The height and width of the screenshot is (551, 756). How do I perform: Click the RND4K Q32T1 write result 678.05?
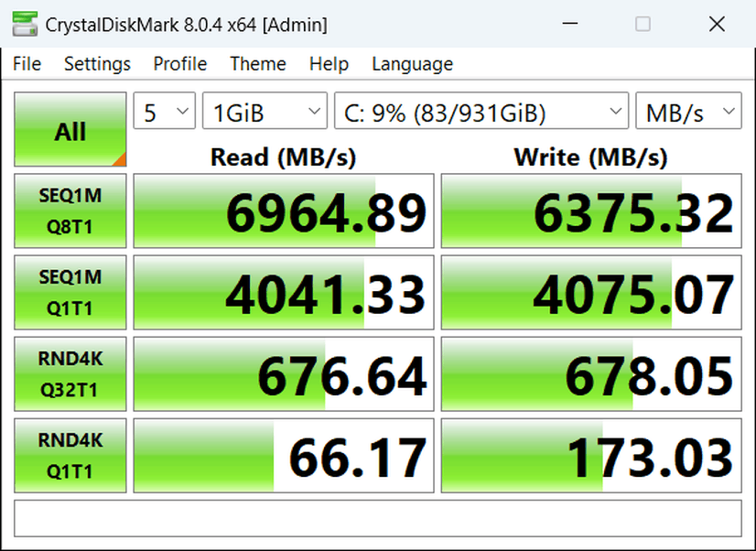(591, 373)
